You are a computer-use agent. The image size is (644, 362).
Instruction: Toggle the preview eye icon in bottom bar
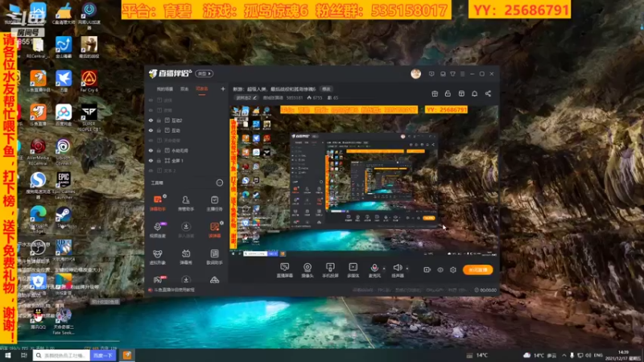[x=440, y=269]
